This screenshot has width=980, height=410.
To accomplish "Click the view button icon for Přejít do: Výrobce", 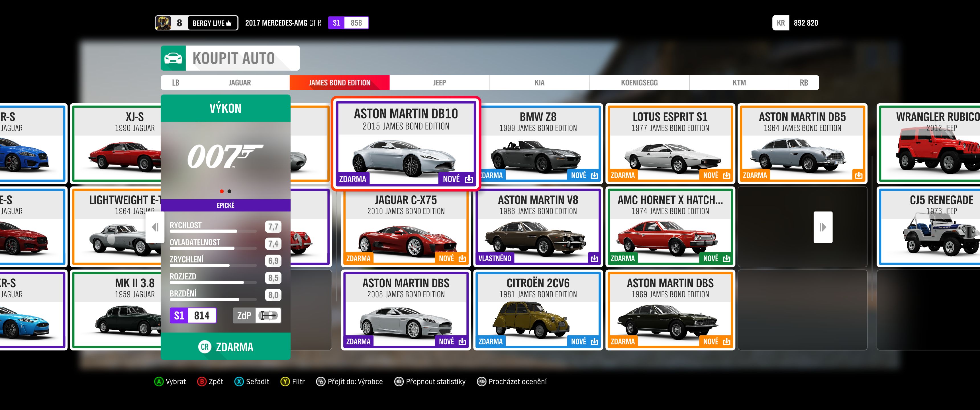I will pyautogui.click(x=321, y=382).
